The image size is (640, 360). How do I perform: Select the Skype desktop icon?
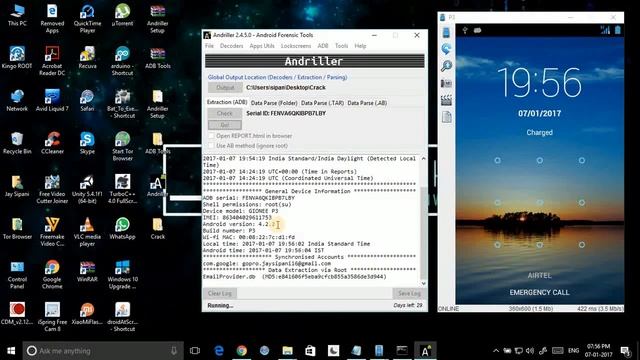pos(87,143)
